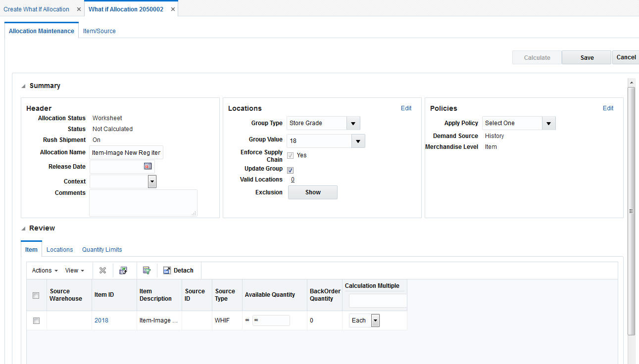This screenshot has width=639, height=364.
Task: Toggle the Update Group checkbox
Action: click(x=290, y=170)
